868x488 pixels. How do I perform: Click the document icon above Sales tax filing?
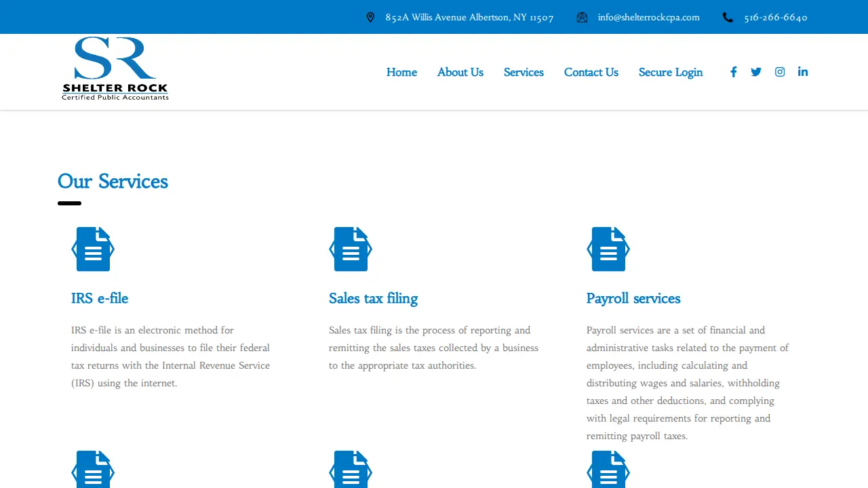[351, 249]
